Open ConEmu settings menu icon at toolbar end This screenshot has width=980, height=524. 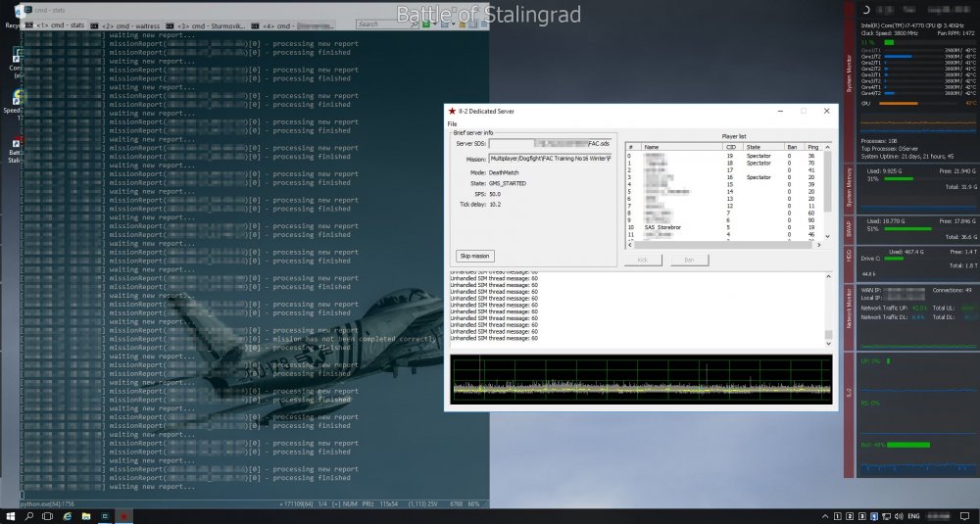coord(484,24)
